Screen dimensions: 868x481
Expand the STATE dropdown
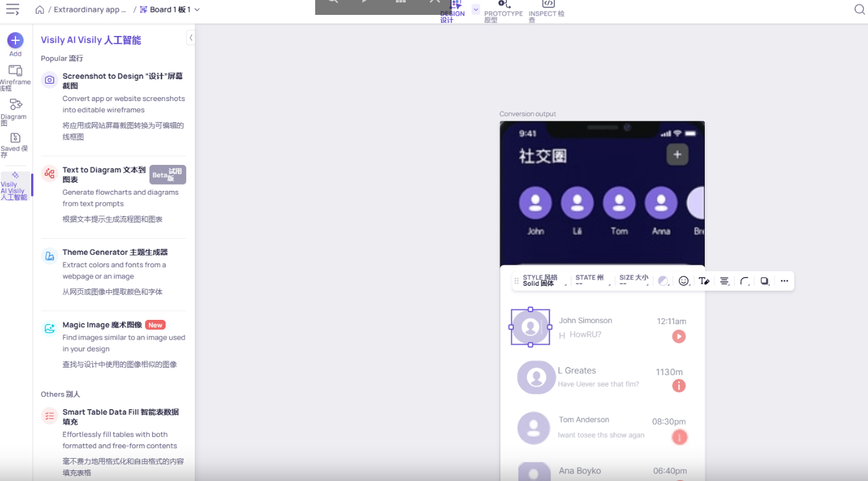591,281
